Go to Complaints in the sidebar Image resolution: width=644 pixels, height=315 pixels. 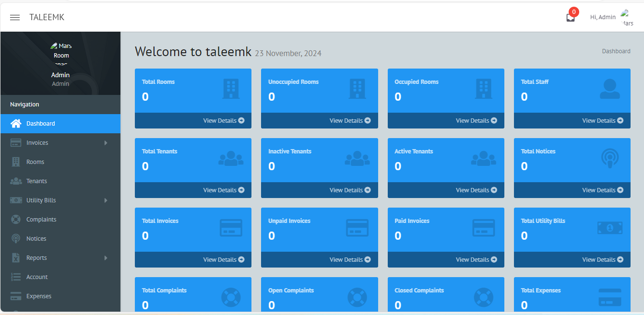tap(60, 220)
